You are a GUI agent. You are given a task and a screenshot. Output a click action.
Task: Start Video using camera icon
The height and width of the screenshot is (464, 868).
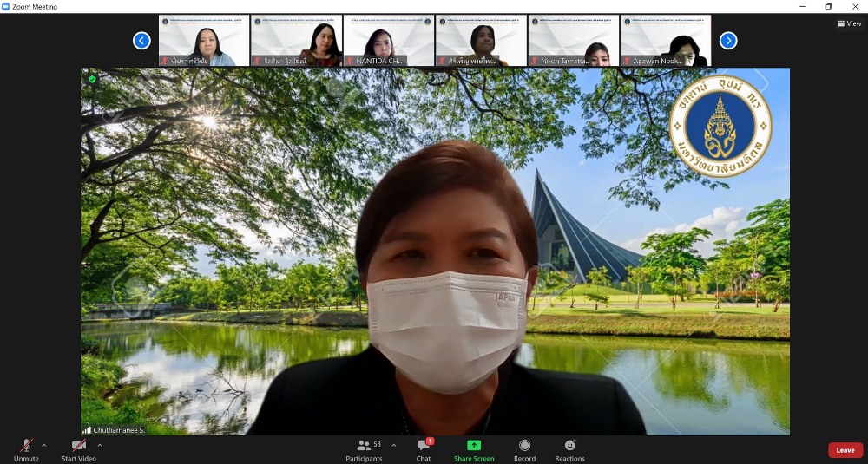pyautogui.click(x=78, y=446)
